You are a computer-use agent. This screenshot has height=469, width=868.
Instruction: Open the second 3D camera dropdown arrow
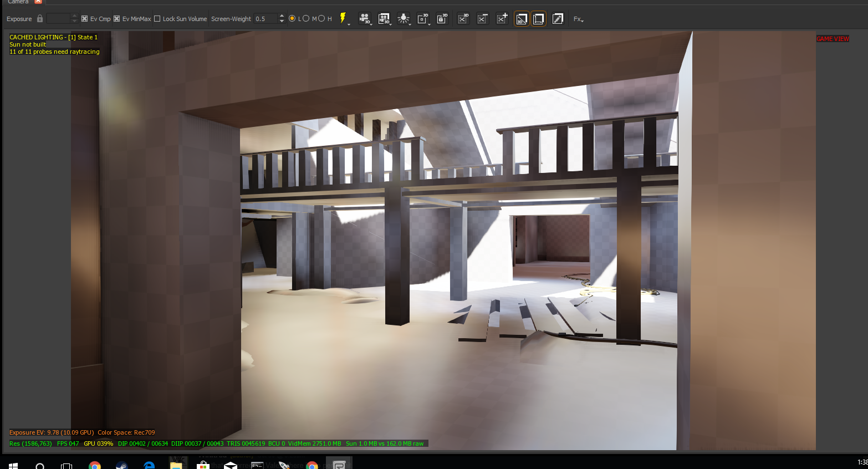click(391, 24)
